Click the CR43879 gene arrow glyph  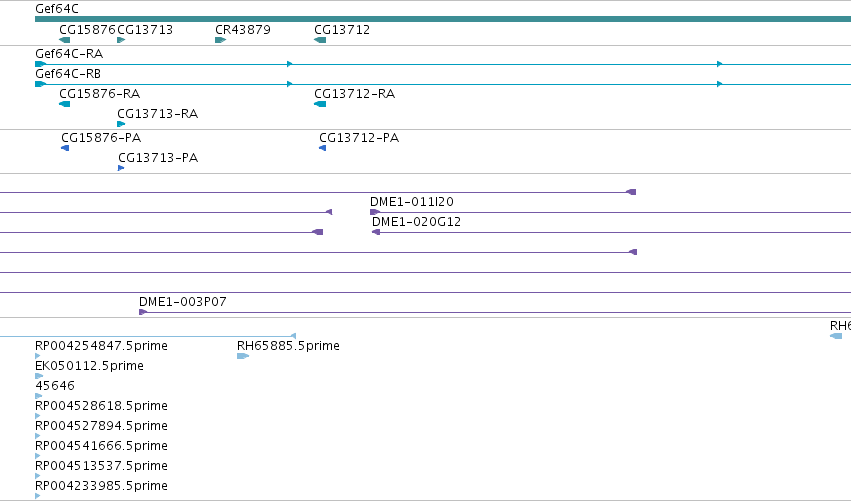click(220, 40)
